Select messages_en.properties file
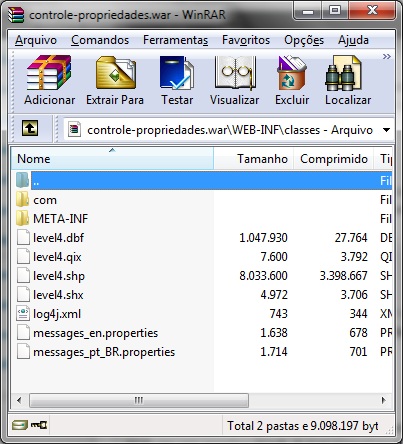Viewport: 403px width, 444px height. coord(204,333)
